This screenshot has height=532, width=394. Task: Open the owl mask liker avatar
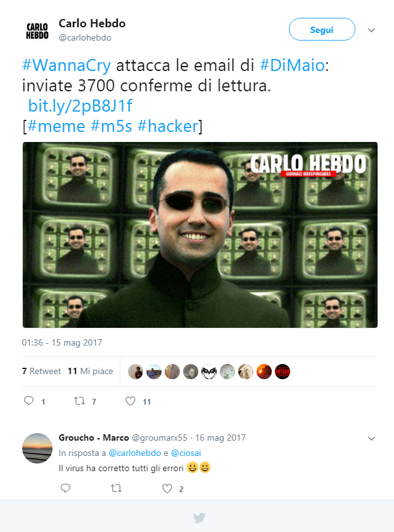tap(209, 372)
